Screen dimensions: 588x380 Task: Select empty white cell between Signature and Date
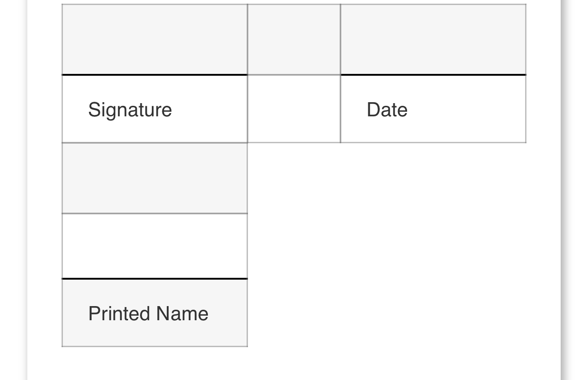(294, 109)
